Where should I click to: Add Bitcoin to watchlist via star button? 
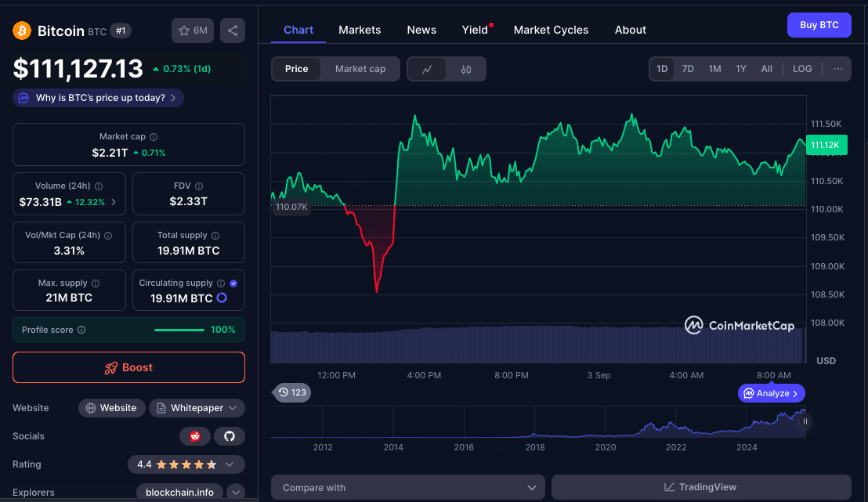193,31
